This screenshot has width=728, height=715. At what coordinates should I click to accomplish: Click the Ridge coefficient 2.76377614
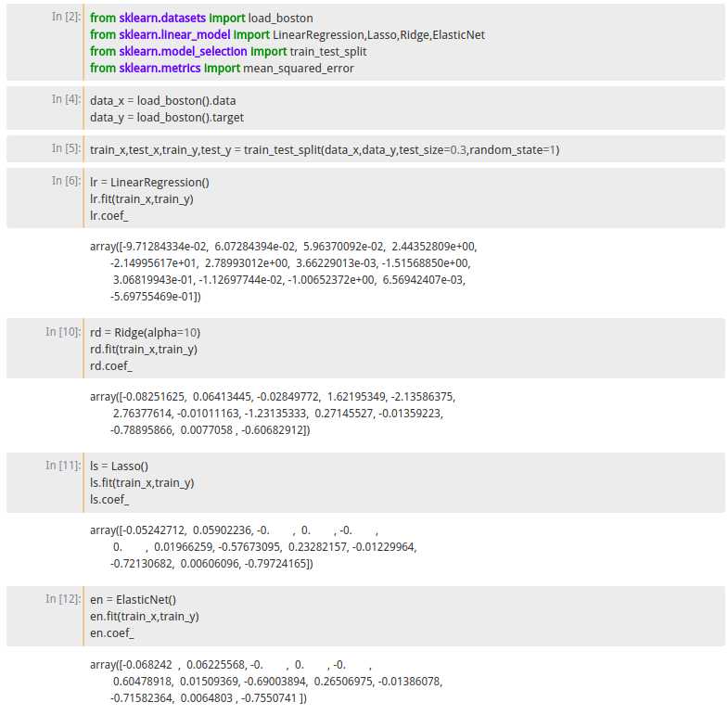click(x=142, y=414)
